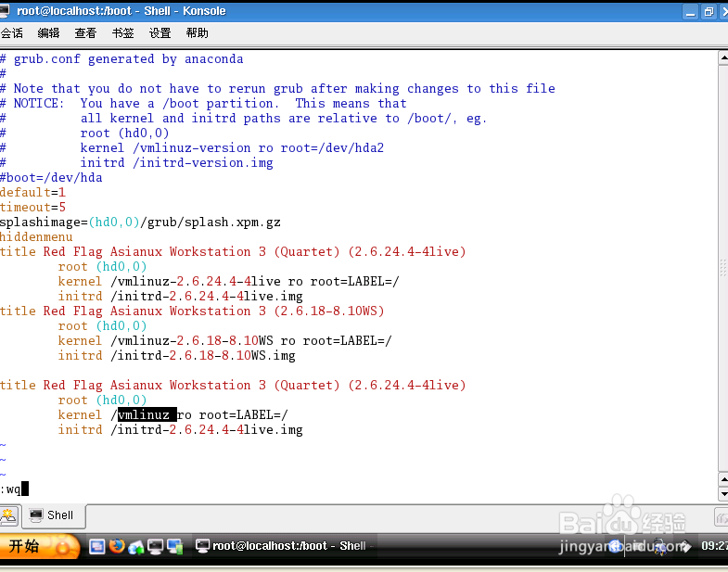
Task: Open the 会话 (Session) menu
Action: [x=11, y=33]
